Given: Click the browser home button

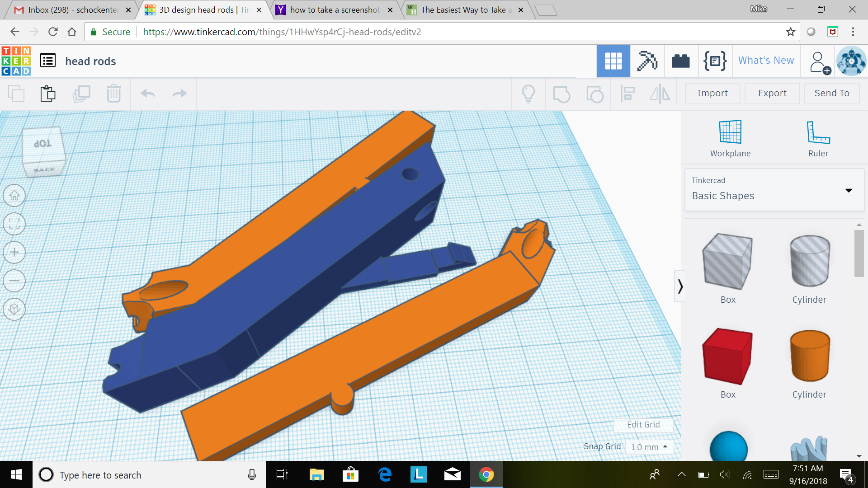Looking at the screenshot, I should (x=72, y=32).
